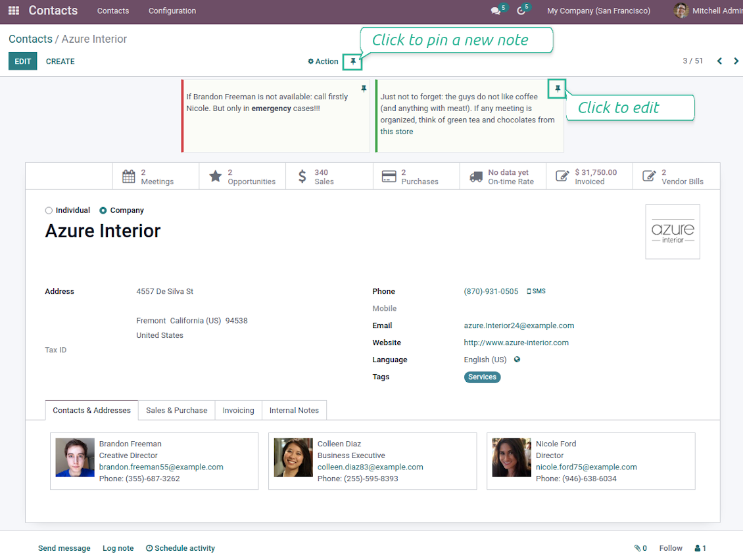Click the CREATE button
The image size is (743, 560).
[x=60, y=61]
